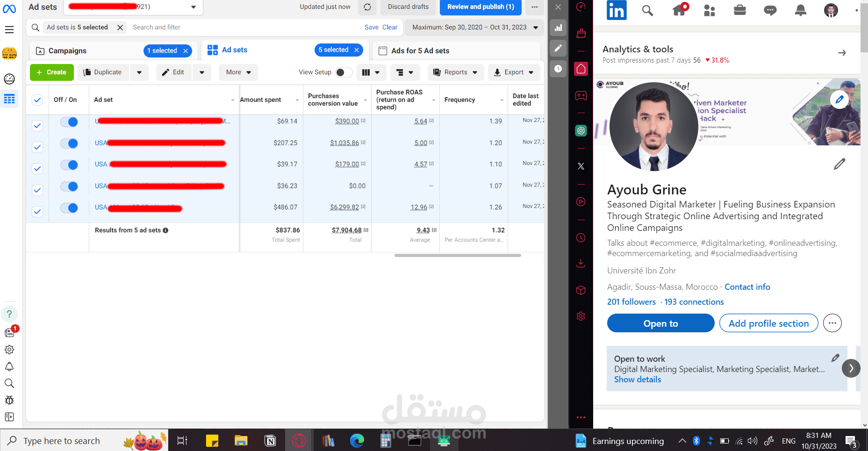The width and height of the screenshot is (868, 451).
Task: Toggle the select-all ad sets checkbox
Action: pos(37,100)
